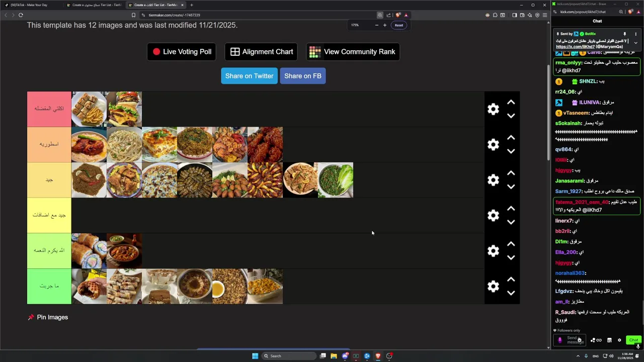Viewport: 644px width, 362px height.
Task: Click Live Voting Poll button
Action: point(182,52)
